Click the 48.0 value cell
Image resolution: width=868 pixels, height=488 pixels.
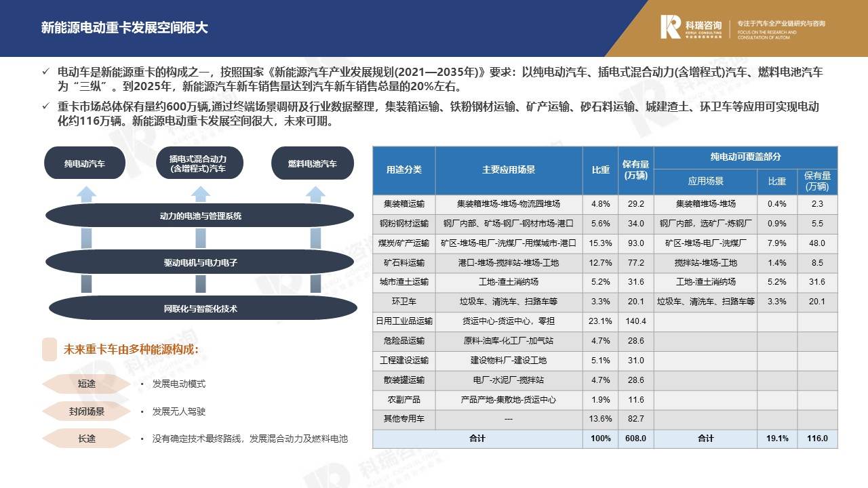tap(817, 243)
